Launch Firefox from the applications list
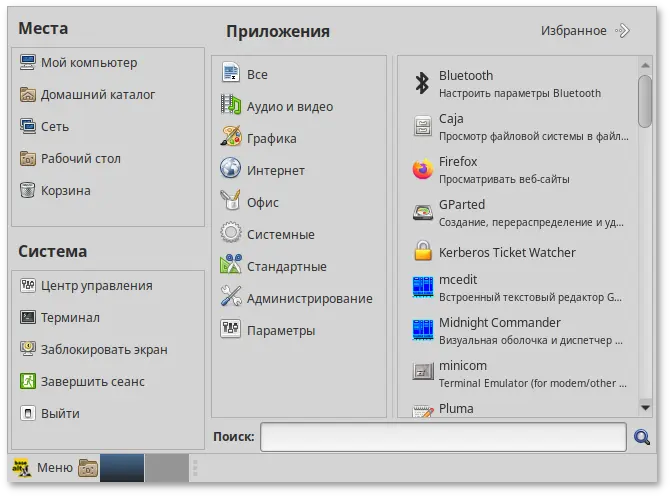This screenshot has height=496, width=670. point(422,170)
